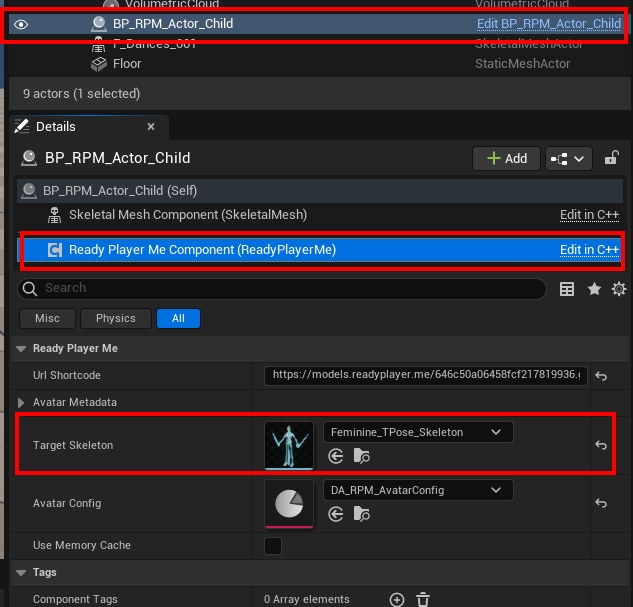Toggle the details panel lock icon

pos(612,158)
